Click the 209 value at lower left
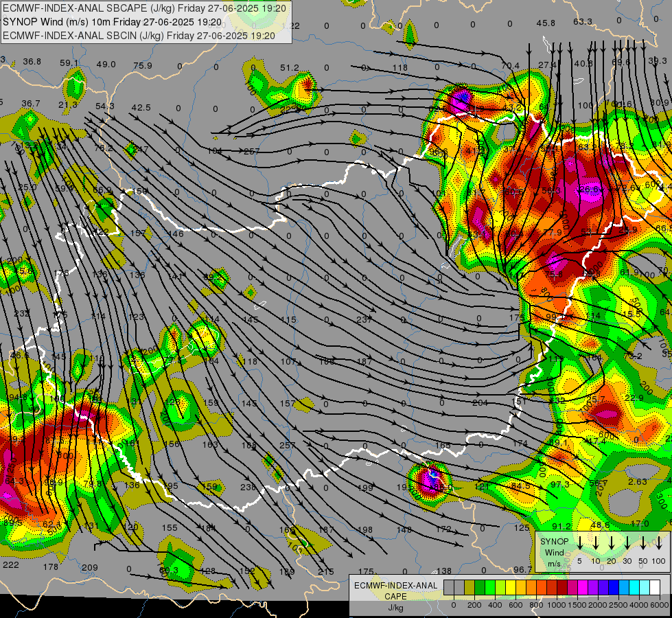 (x=89, y=568)
